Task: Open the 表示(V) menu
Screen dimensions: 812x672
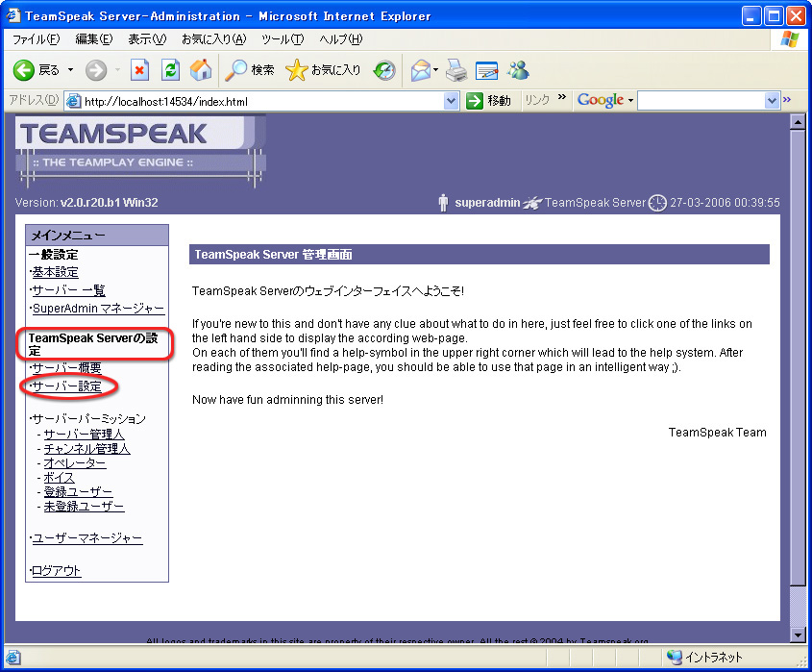Action: coord(147,39)
